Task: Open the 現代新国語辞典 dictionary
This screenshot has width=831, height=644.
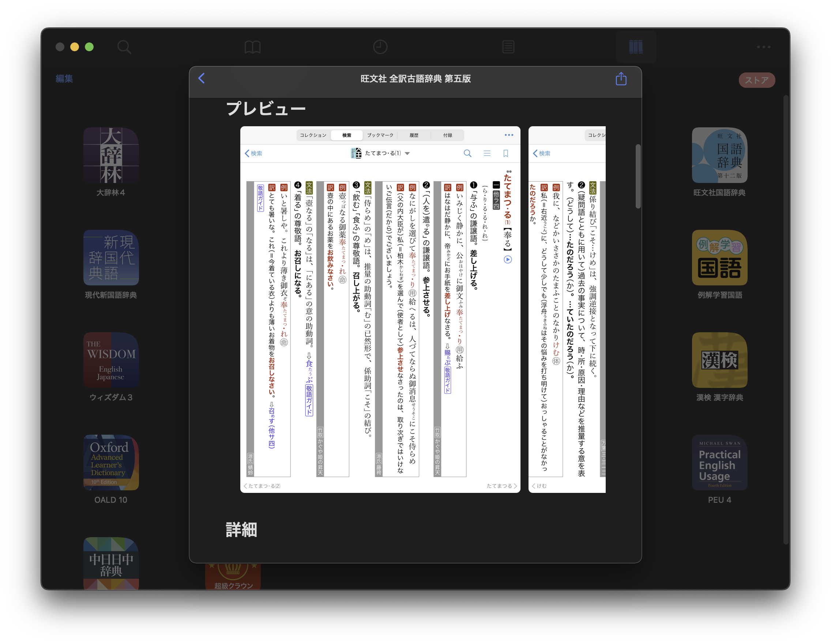Action: pyautogui.click(x=111, y=258)
